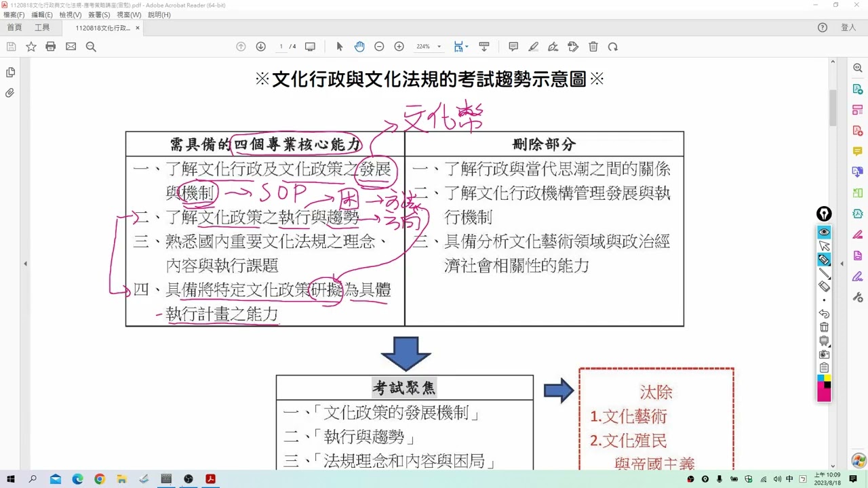Open the 編輯(E) menu
The image size is (868, 488).
tap(42, 15)
